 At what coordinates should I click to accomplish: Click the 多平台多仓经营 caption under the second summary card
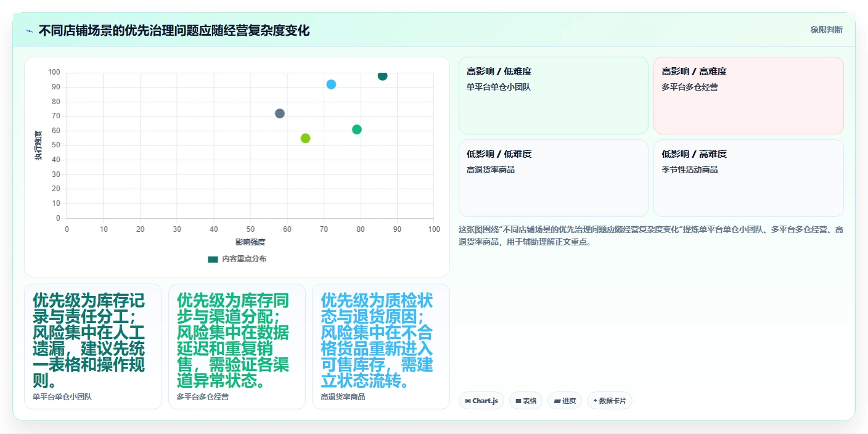pyautogui.click(x=203, y=396)
